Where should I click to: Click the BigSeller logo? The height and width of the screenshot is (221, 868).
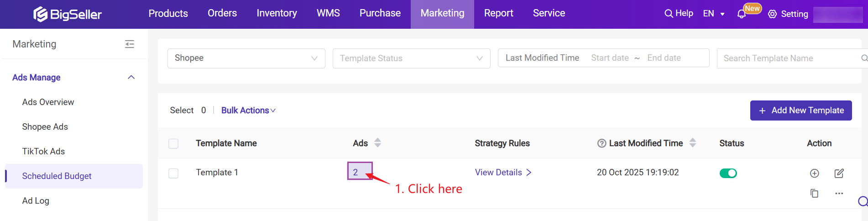coord(68,14)
